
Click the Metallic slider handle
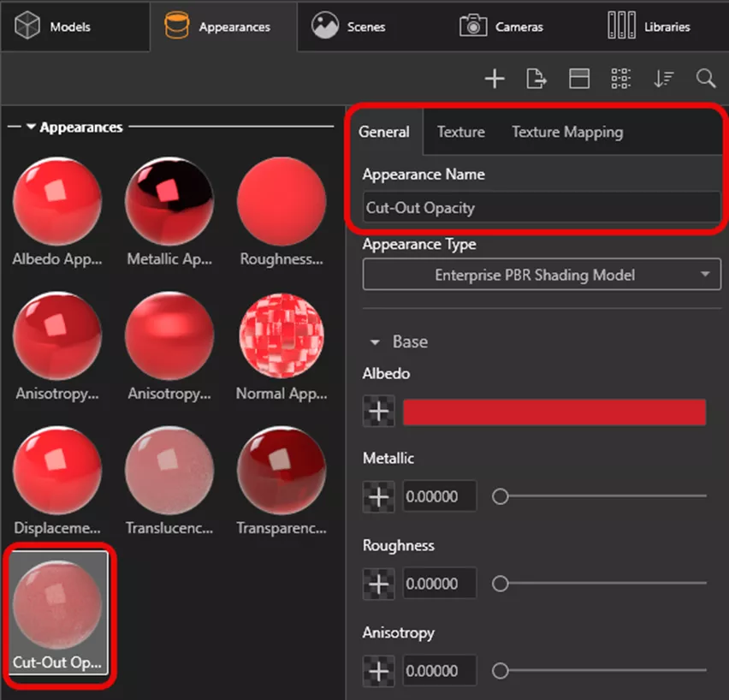tap(501, 496)
